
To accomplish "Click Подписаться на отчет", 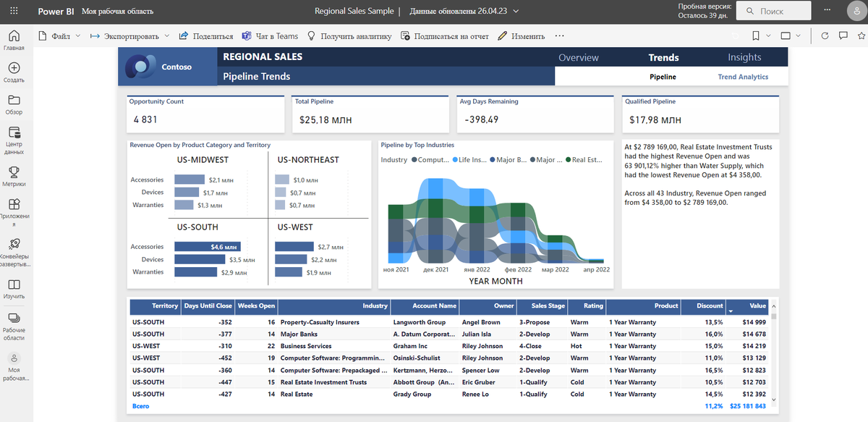I will [x=445, y=35].
